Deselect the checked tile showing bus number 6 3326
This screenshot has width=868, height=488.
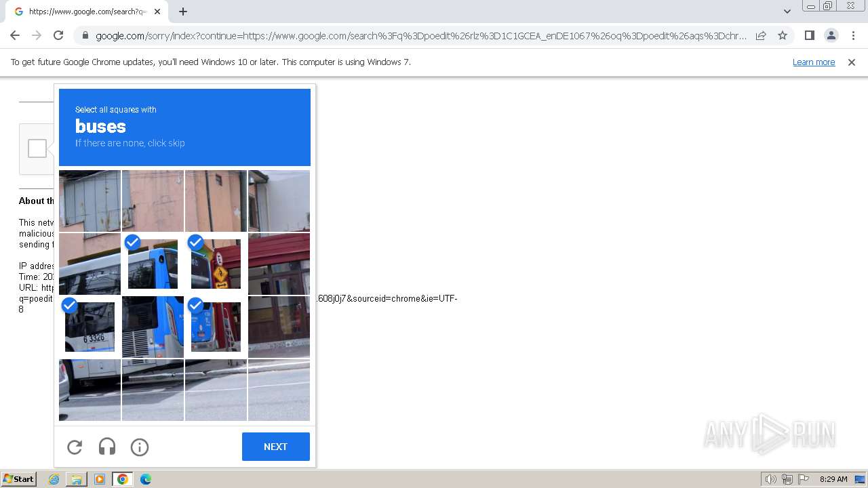point(90,327)
